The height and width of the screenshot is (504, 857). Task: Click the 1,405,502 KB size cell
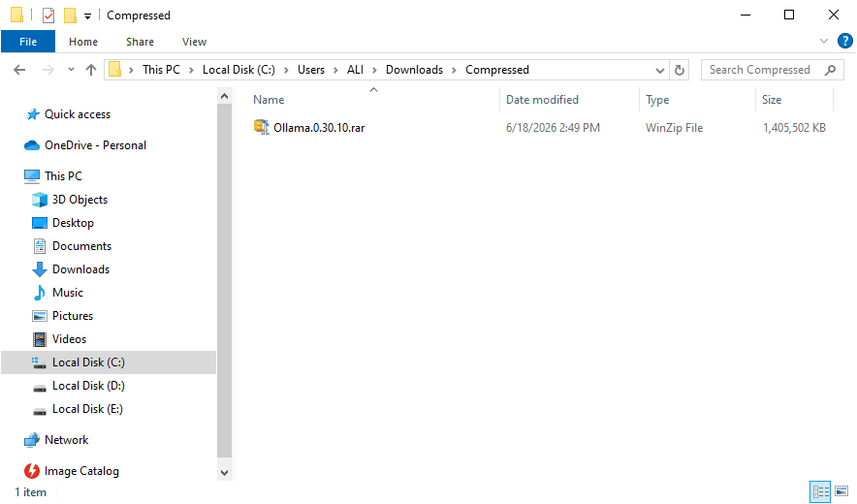[x=794, y=128]
